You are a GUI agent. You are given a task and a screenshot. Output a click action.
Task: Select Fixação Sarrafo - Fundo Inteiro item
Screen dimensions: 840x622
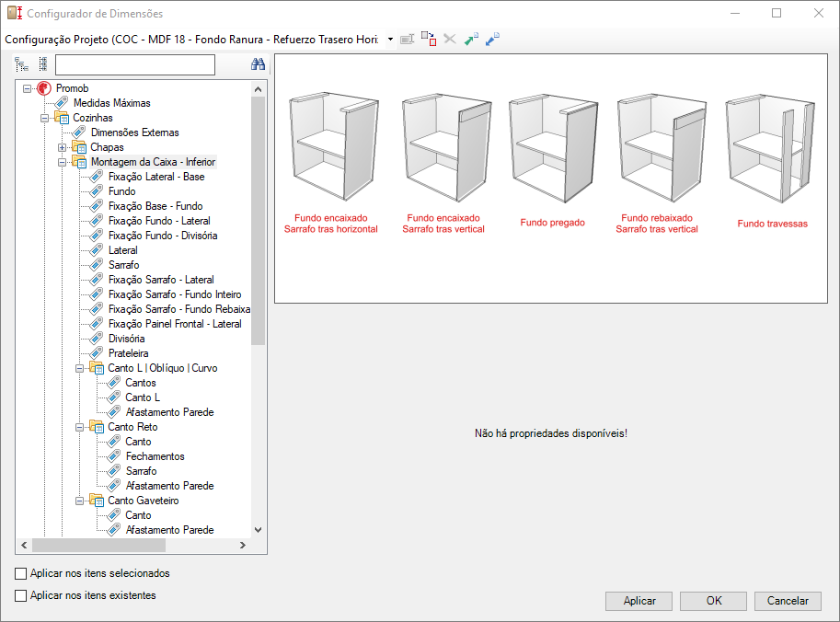pyautogui.click(x=175, y=294)
